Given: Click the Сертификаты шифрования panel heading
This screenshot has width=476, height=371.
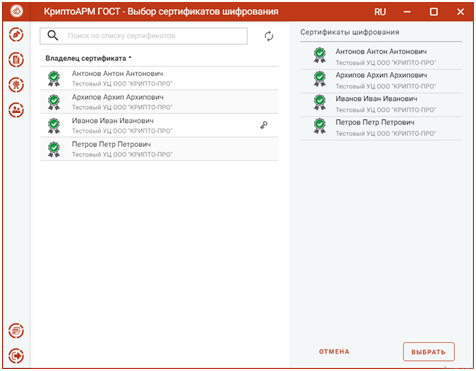Looking at the screenshot, I should click(x=350, y=32).
